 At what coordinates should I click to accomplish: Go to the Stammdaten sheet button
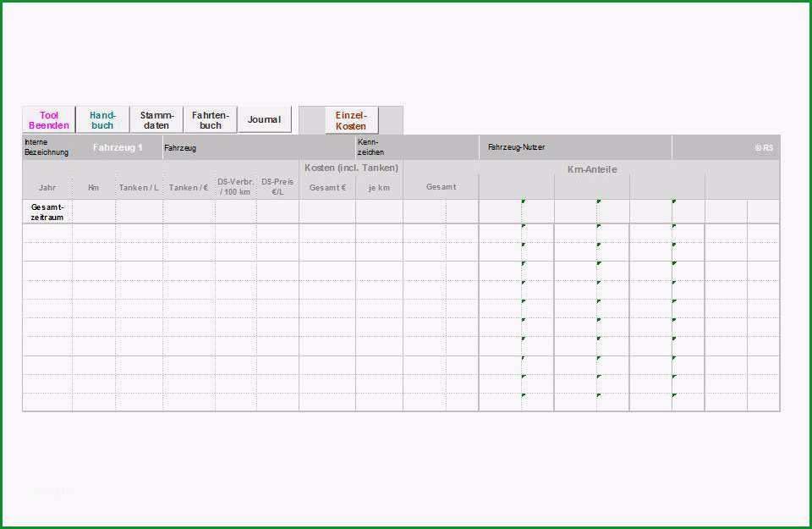coord(156,120)
